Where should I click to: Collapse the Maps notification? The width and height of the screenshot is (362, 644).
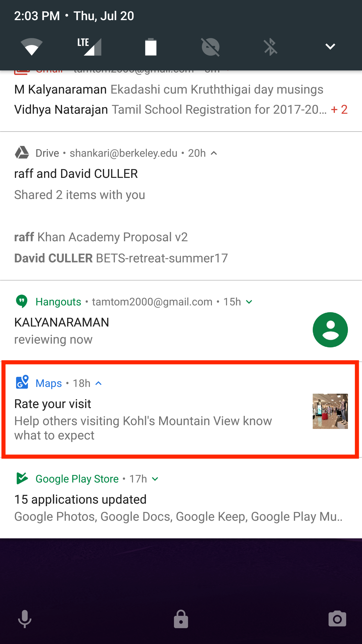tap(99, 383)
